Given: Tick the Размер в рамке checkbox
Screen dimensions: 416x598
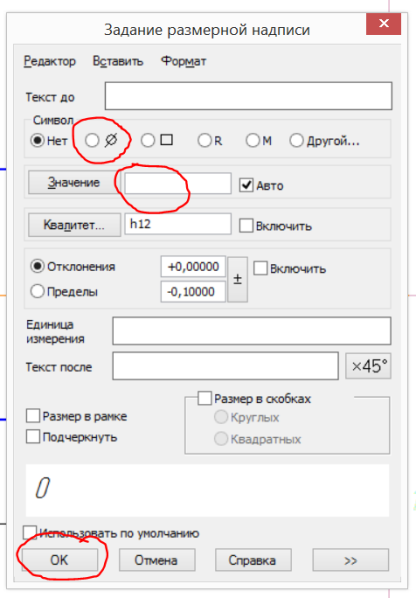Looking at the screenshot, I should pyautogui.click(x=33, y=416).
